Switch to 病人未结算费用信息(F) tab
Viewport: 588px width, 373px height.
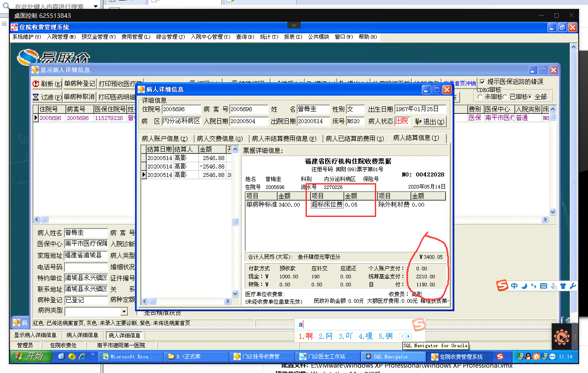pyautogui.click(x=284, y=139)
